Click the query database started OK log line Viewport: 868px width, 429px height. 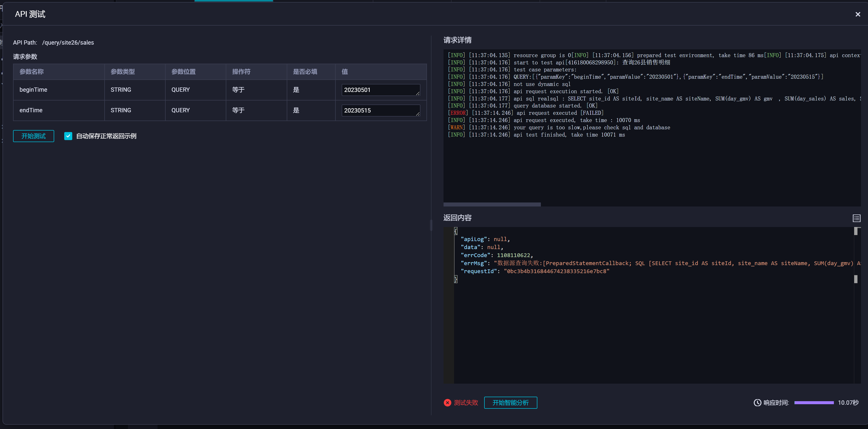point(523,106)
